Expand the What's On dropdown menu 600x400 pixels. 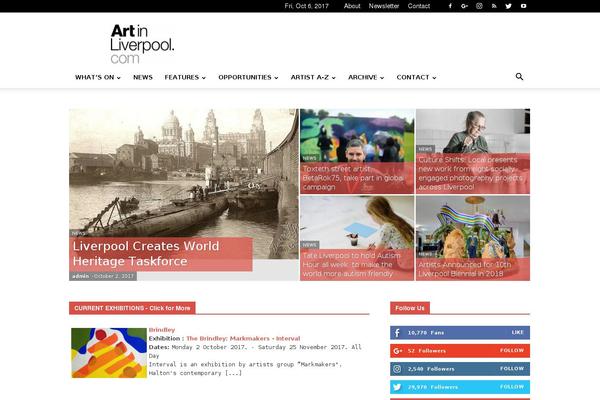pyautogui.click(x=97, y=77)
